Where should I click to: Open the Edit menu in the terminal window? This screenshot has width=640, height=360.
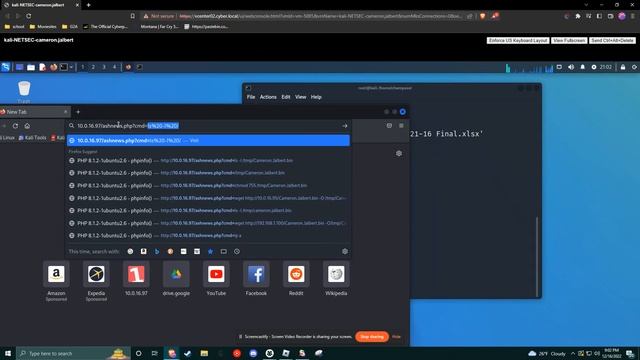click(x=286, y=97)
